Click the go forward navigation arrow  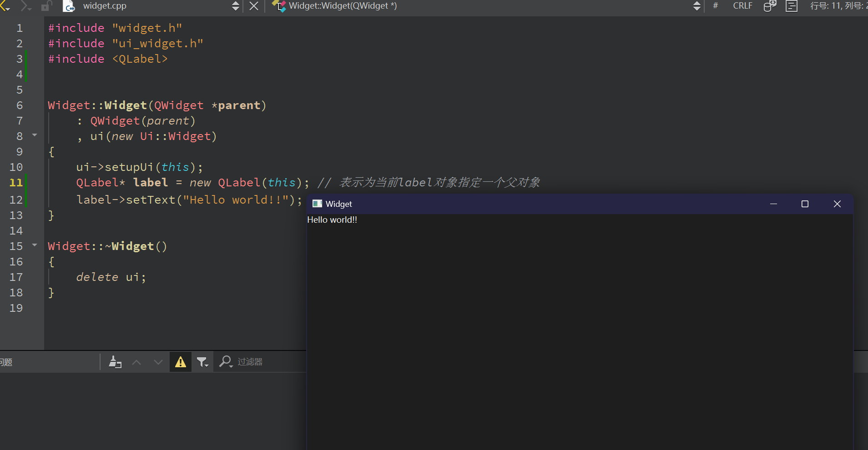[25, 6]
